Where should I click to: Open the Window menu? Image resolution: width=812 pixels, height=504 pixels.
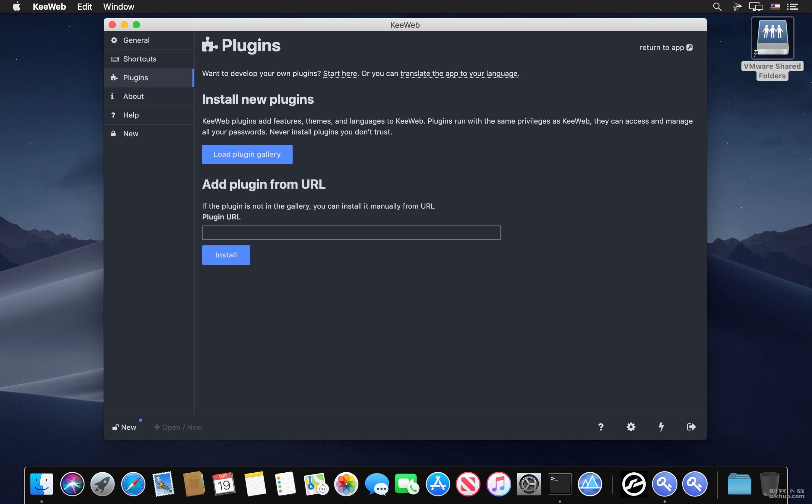[x=119, y=7]
